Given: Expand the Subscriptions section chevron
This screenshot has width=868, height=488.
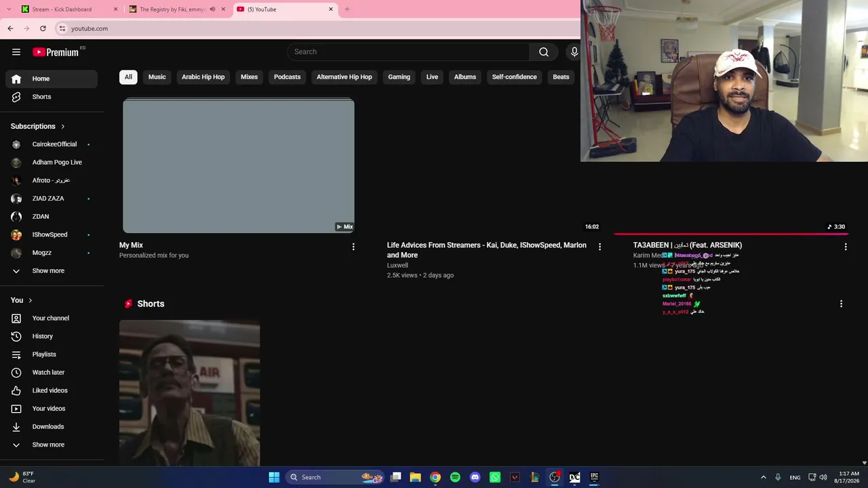Looking at the screenshot, I should 63,127.
